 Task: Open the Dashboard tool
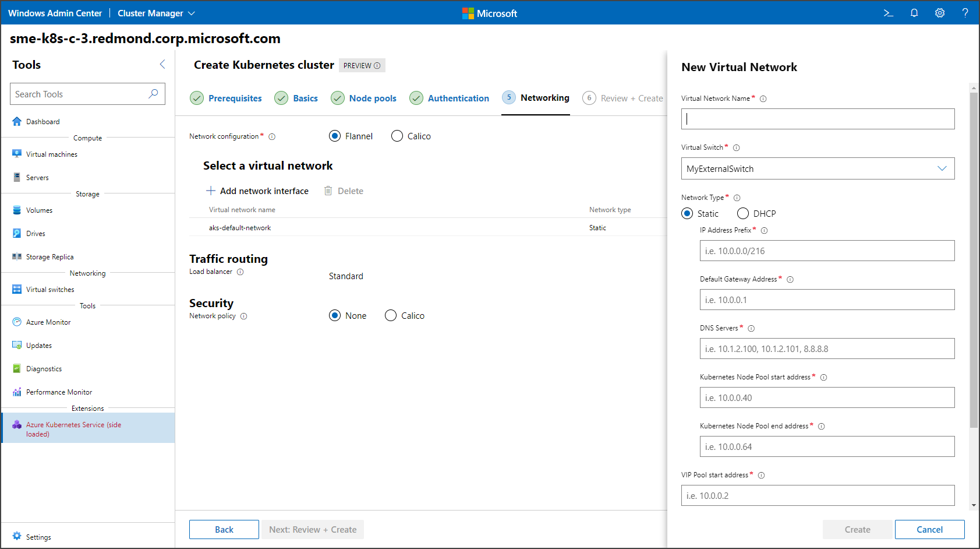(x=43, y=121)
